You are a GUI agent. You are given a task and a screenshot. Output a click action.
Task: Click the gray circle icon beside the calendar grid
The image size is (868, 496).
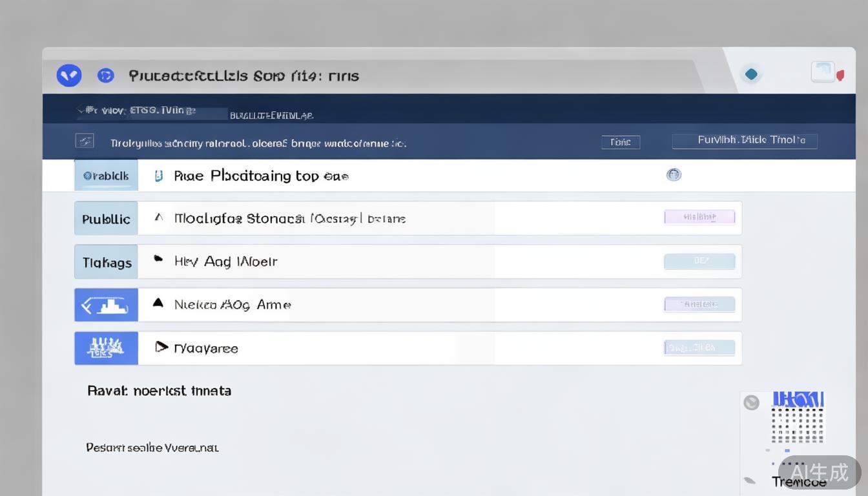click(x=751, y=402)
